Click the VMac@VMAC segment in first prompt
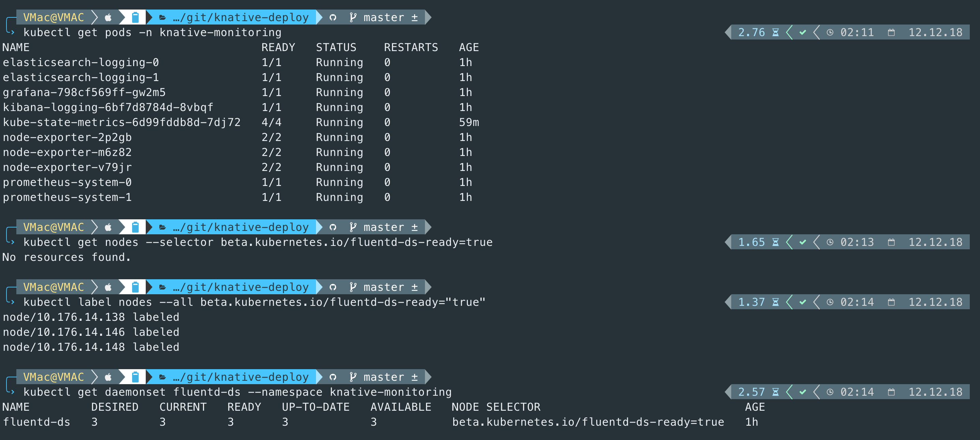This screenshot has height=440, width=980. (54, 17)
